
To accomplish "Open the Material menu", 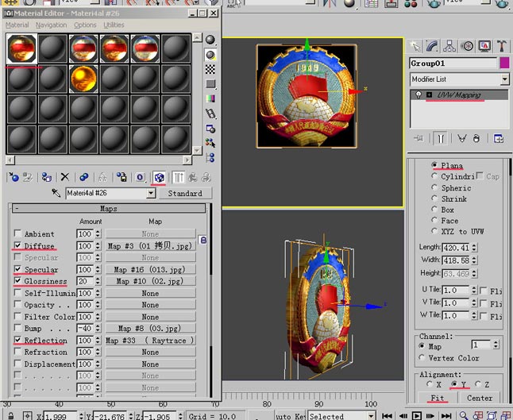I will [17, 25].
